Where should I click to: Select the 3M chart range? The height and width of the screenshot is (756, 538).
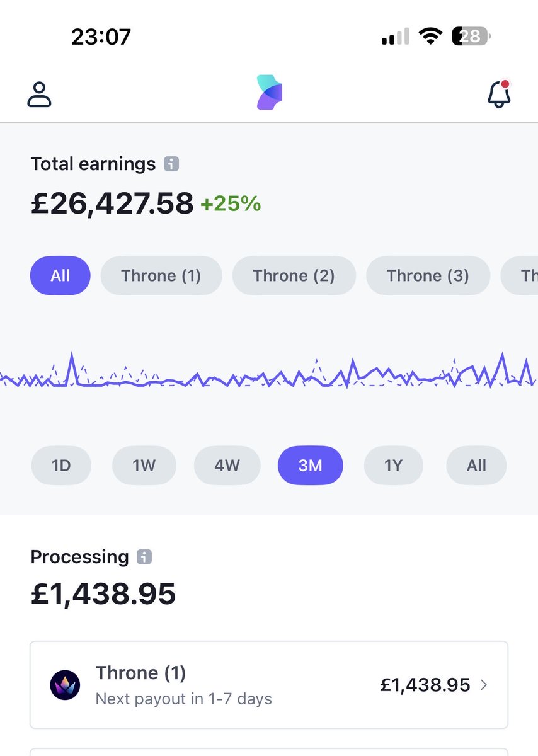(311, 466)
